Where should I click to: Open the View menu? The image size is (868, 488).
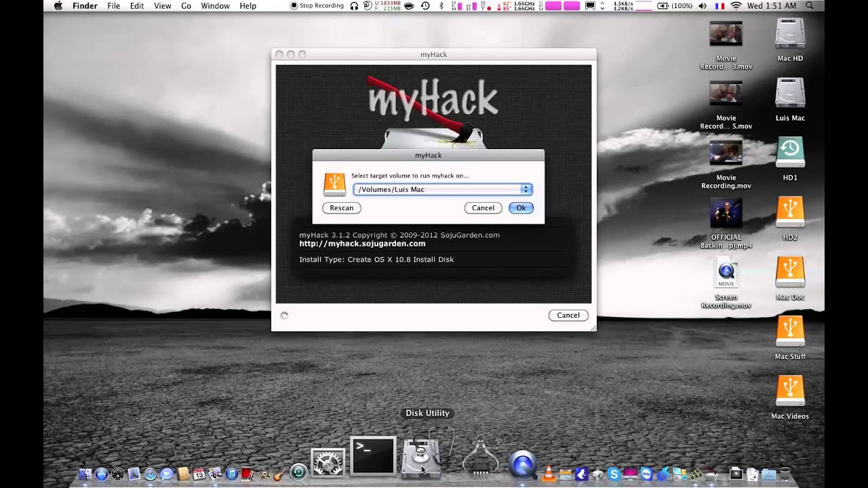coord(163,5)
